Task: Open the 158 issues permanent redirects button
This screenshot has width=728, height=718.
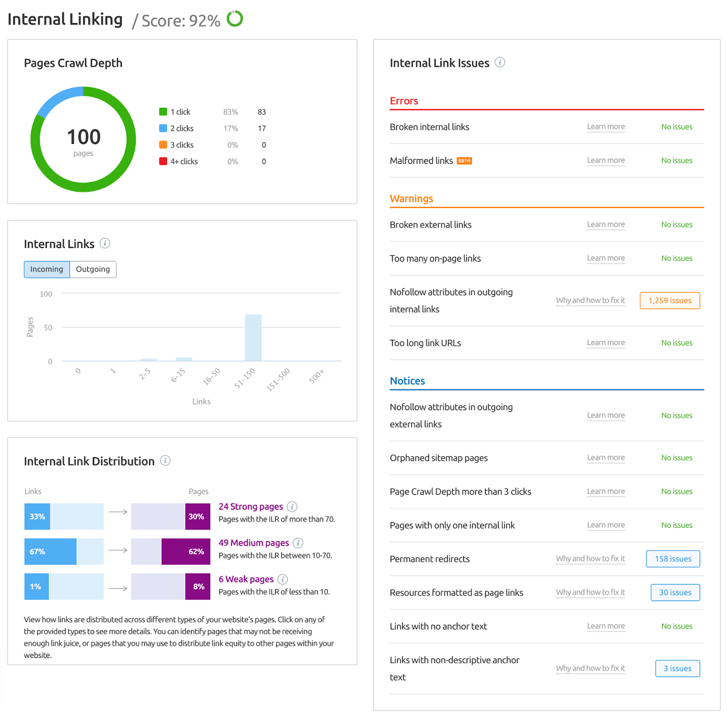Action: point(673,559)
